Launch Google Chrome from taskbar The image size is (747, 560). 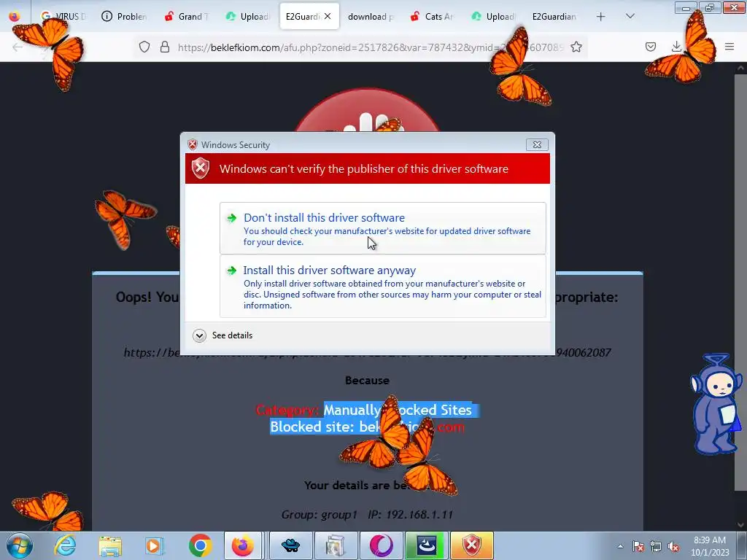(200, 545)
